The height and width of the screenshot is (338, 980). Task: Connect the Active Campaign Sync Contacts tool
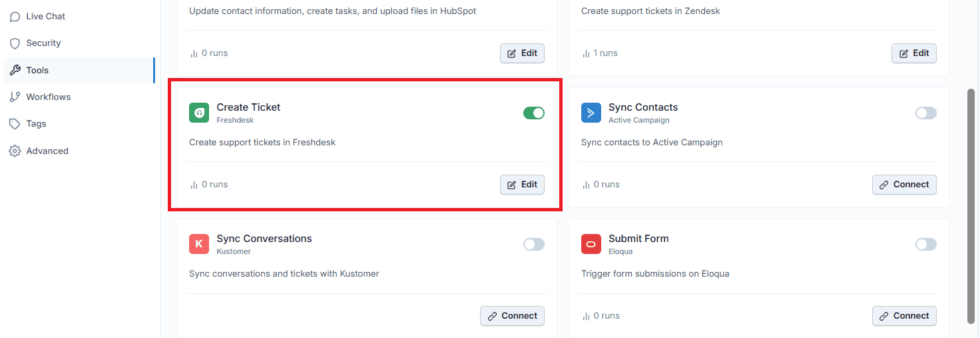[x=904, y=185]
